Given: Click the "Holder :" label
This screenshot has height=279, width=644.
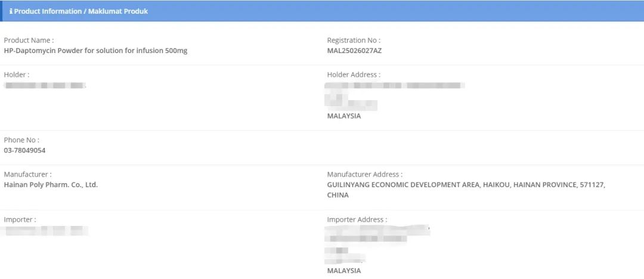Looking at the screenshot, I should pyautogui.click(x=17, y=75).
